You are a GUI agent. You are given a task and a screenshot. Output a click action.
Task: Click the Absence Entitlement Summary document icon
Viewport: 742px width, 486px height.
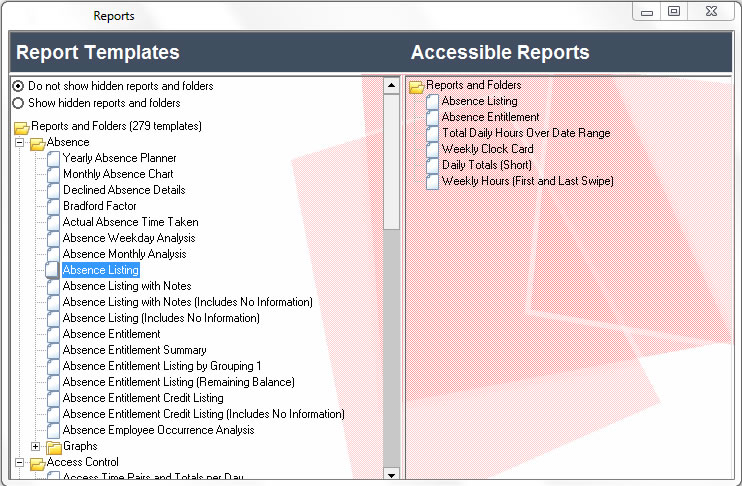tap(53, 350)
